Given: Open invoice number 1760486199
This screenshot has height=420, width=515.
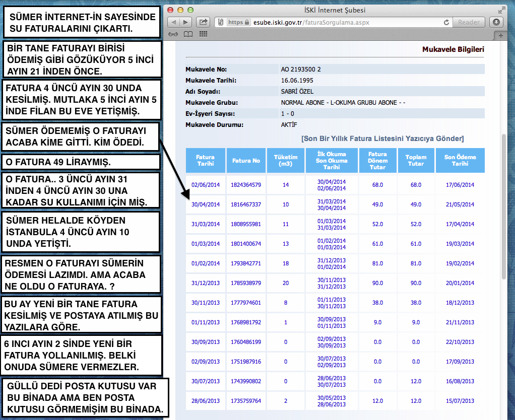Looking at the screenshot, I should pyautogui.click(x=246, y=342).
